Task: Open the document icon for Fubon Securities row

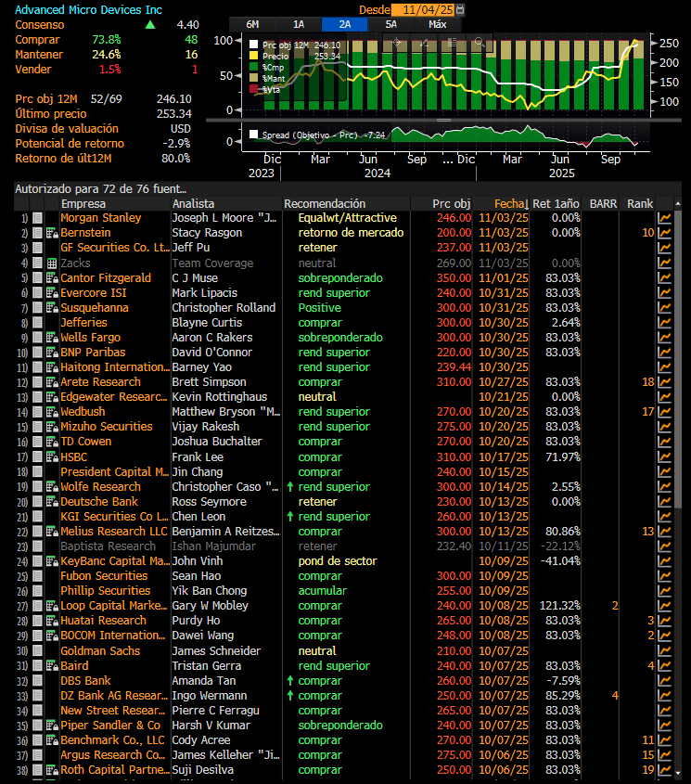Action: pos(37,576)
